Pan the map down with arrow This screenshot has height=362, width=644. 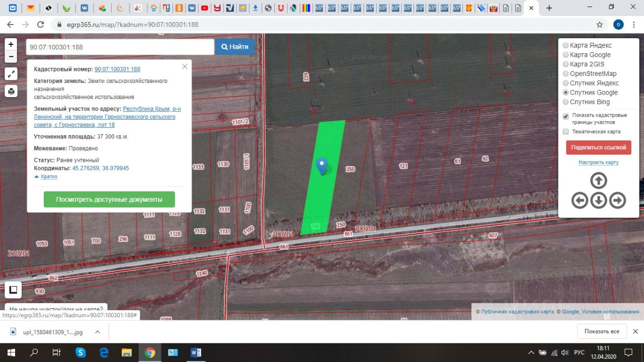[x=598, y=201]
